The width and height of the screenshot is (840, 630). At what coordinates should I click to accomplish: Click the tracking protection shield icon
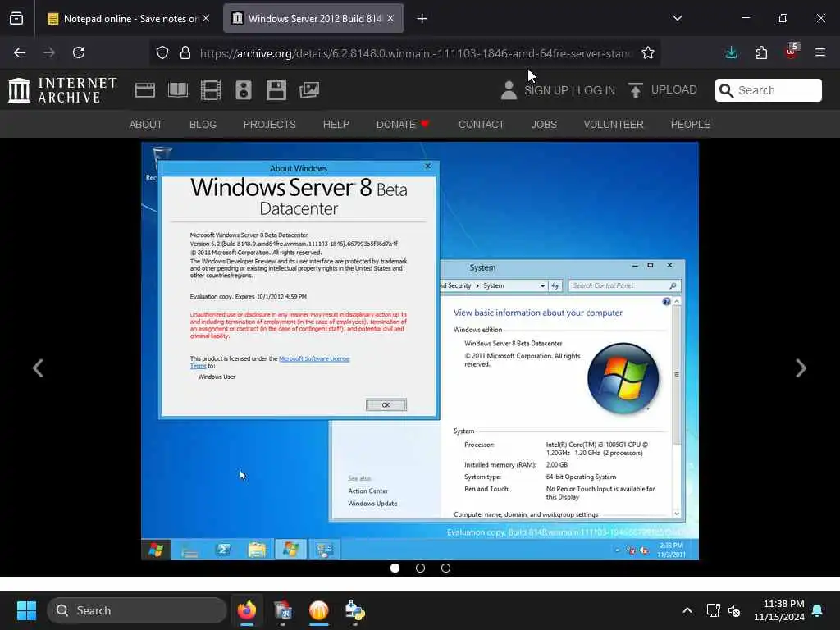coord(162,52)
